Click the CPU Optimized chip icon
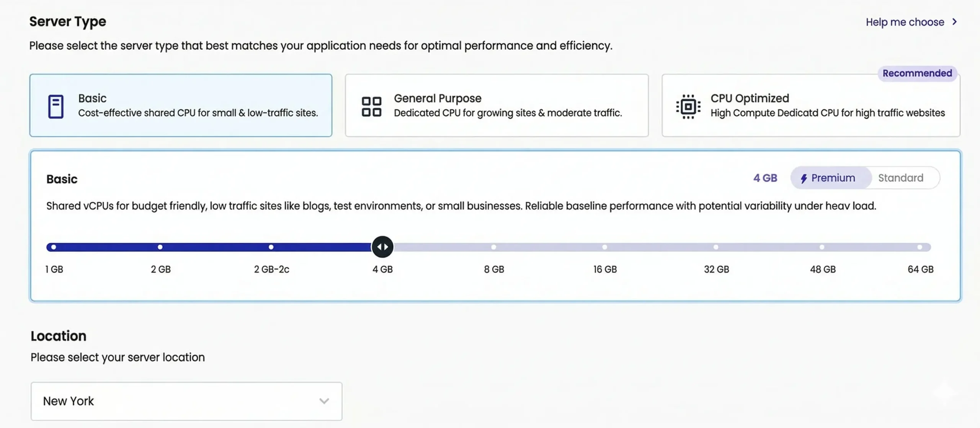This screenshot has height=428, width=980. point(688,106)
